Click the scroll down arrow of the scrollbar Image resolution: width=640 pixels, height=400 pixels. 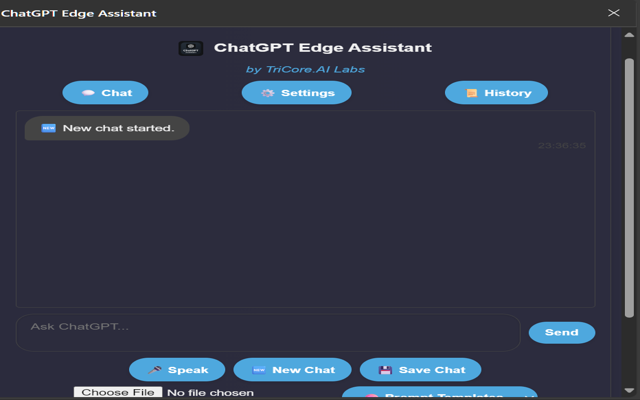[x=629, y=391]
